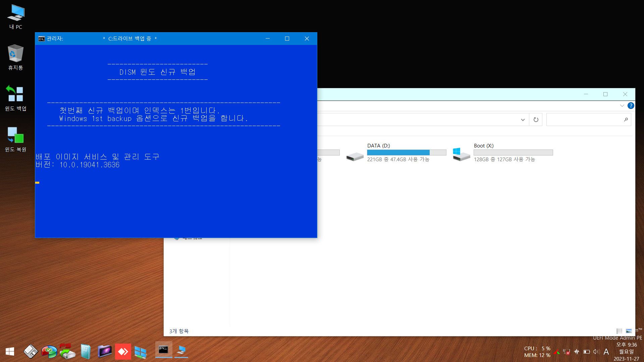Open the floppy disk taskbar icon

pos(31,351)
